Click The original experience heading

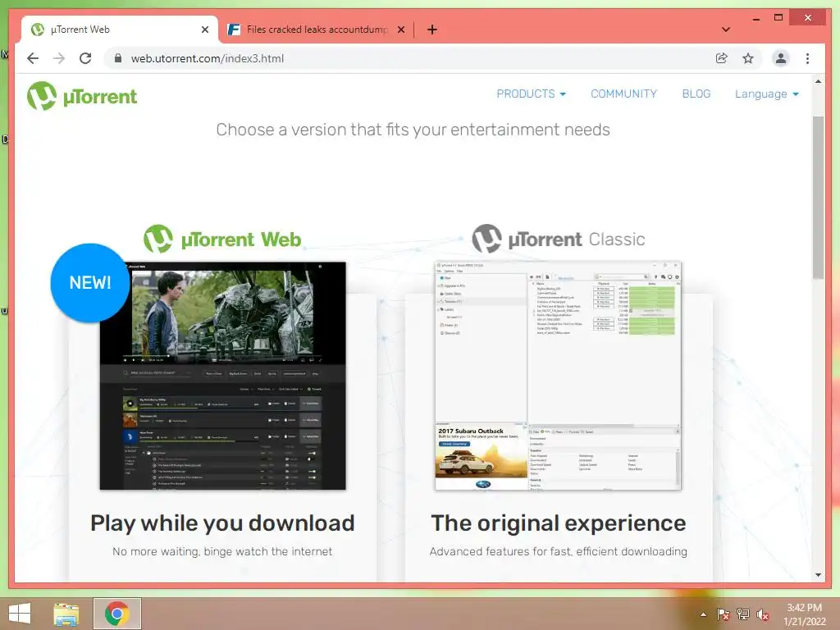pyautogui.click(x=558, y=523)
